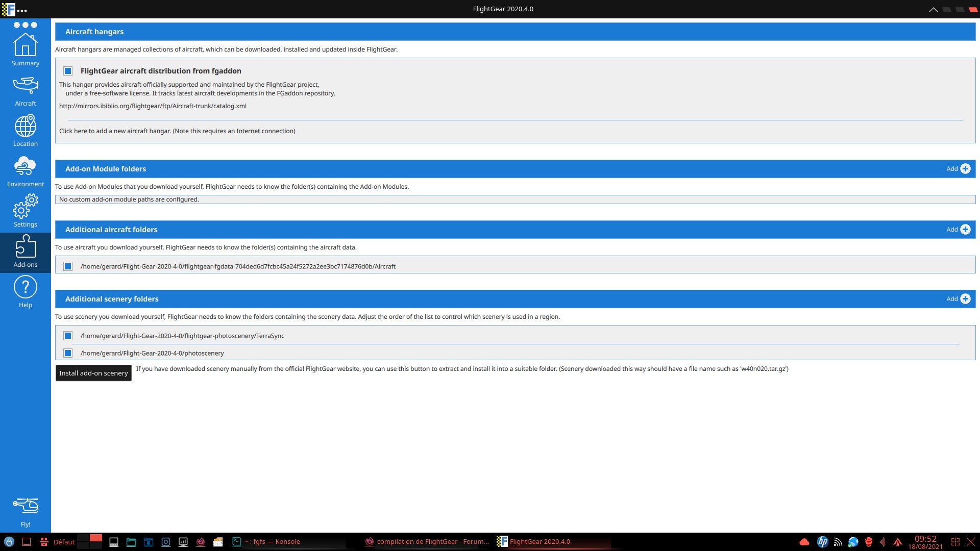Open the network wifi tray icon
Viewport: 980px width, 551px height.
838,542
